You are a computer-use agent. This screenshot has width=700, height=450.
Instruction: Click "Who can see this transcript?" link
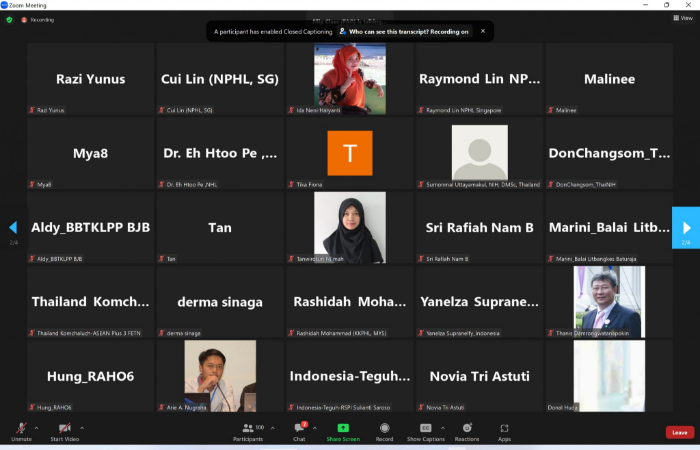[x=408, y=31]
